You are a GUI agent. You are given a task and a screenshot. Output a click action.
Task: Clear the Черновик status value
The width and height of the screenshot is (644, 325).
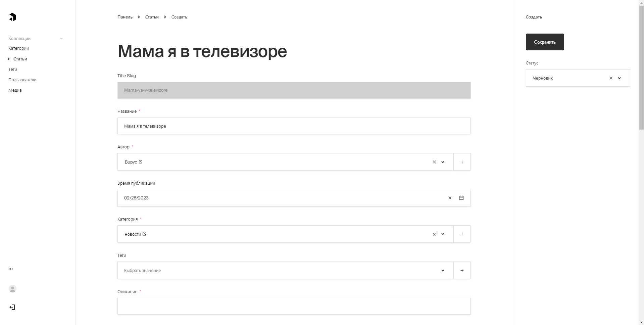click(x=611, y=78)
